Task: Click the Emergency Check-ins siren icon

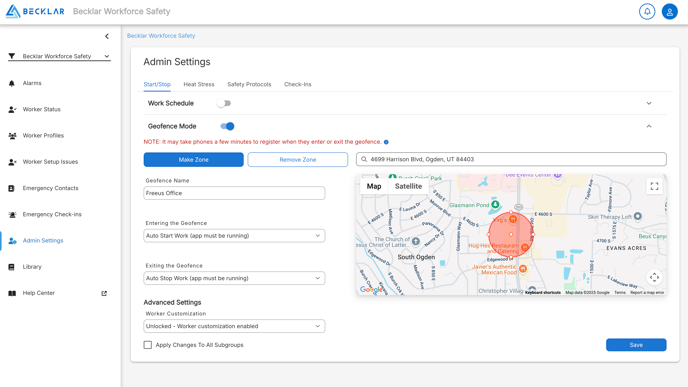Action: click(12, 215)
